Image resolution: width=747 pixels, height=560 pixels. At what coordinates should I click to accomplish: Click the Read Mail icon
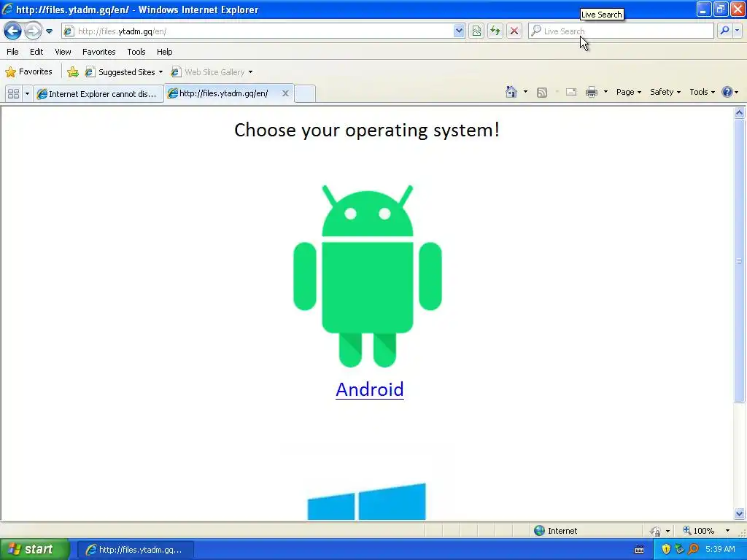tap(571, 93)
